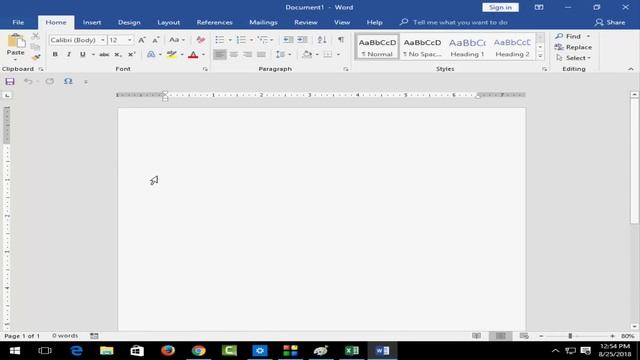
Task: Sort text A to Z
Action: tap(322, 40)
